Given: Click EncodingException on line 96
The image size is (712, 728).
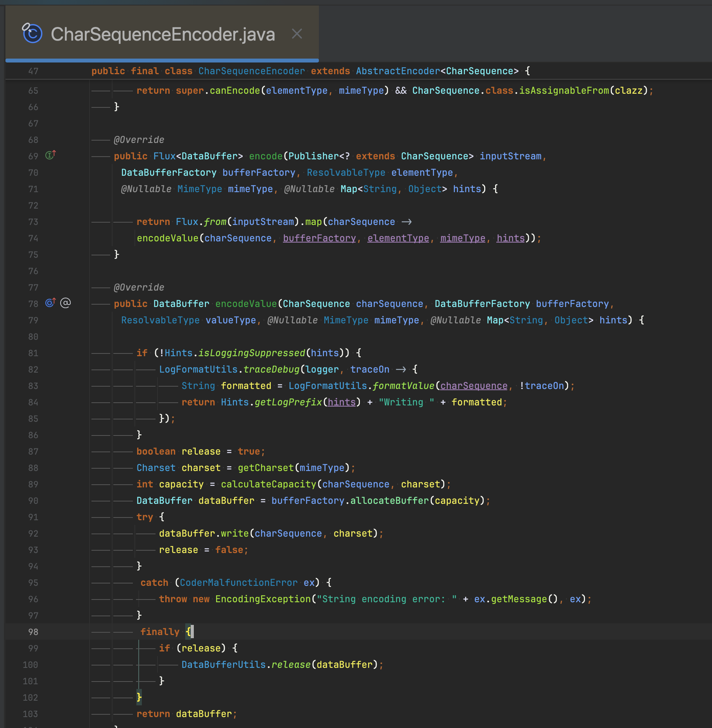Looking at the screenshot, I should 263,599.
